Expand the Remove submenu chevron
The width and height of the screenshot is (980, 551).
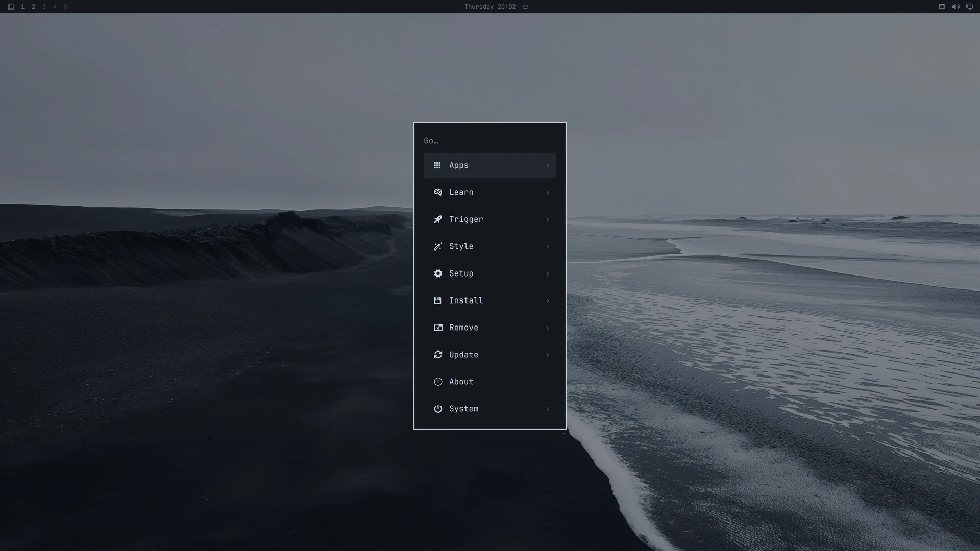click(x=547, y=328)
